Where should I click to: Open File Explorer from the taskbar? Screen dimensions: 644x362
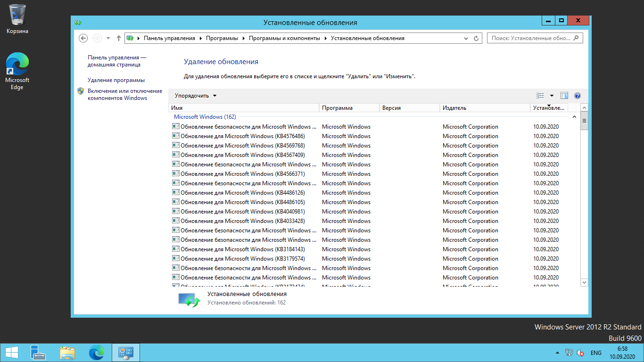point(67,353)
